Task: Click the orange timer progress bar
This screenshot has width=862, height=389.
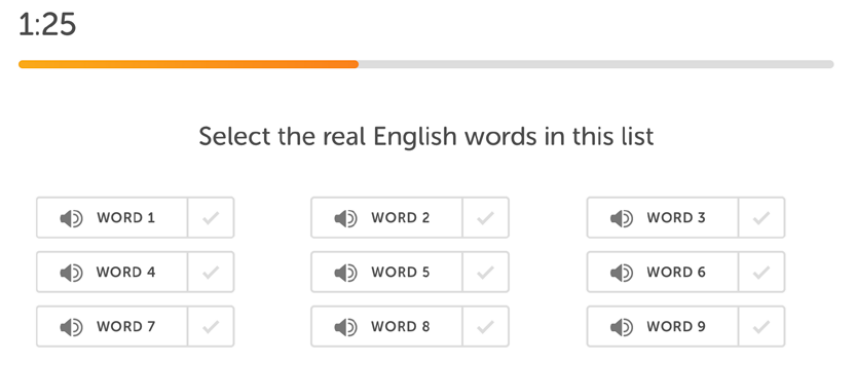Action: coord(189,64)
